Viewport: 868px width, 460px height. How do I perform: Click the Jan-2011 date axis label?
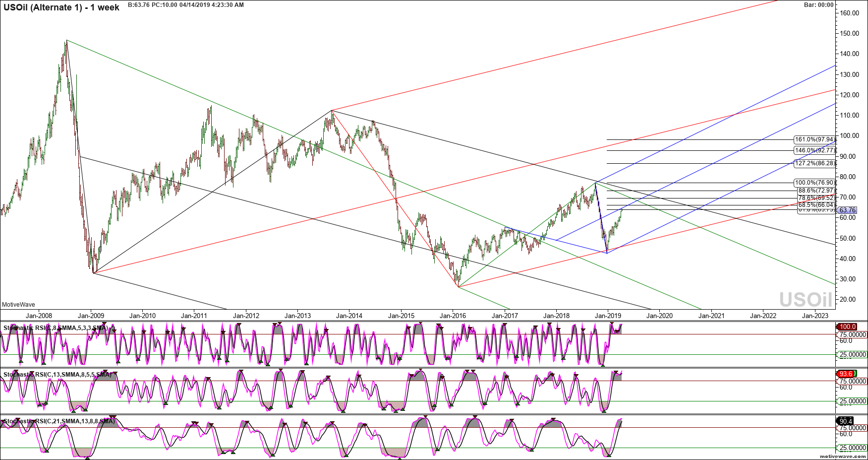194,316
